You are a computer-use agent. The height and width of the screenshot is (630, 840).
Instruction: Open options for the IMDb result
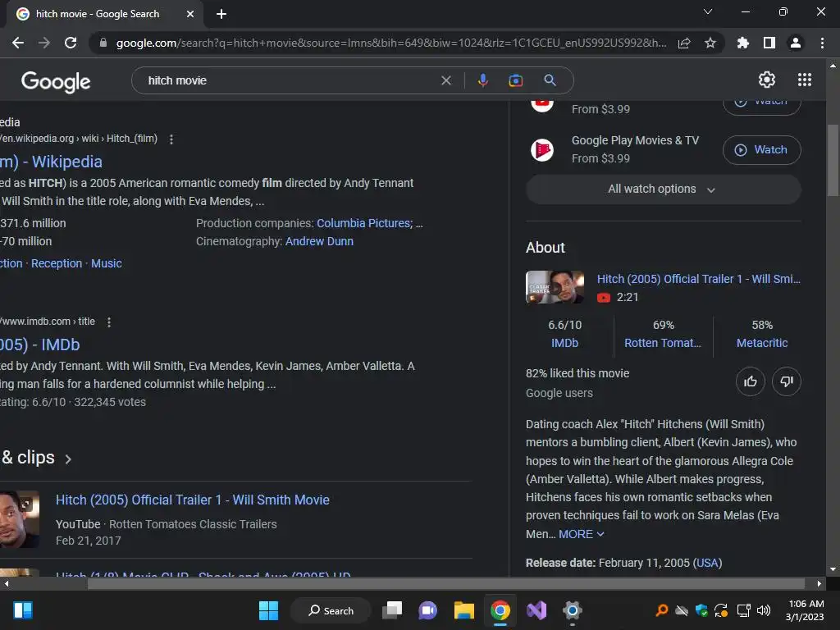pyautogui.click(x=109, y=322)
